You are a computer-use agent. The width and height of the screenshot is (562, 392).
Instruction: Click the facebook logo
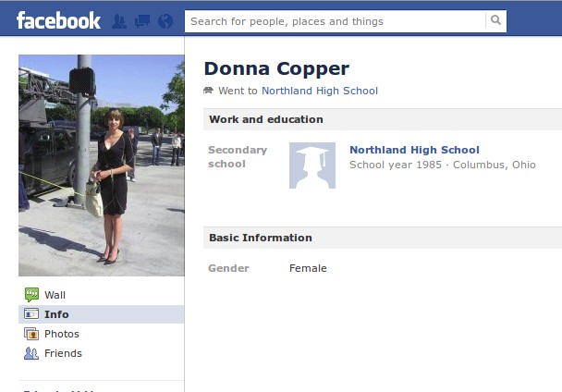pyautogui.click(x=58, y=20)
